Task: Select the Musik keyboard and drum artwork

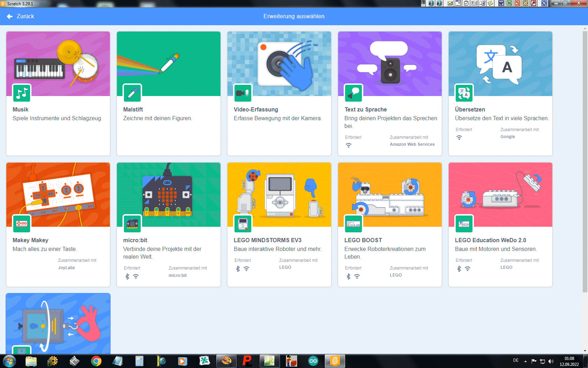Action: [x=58, y=63]
